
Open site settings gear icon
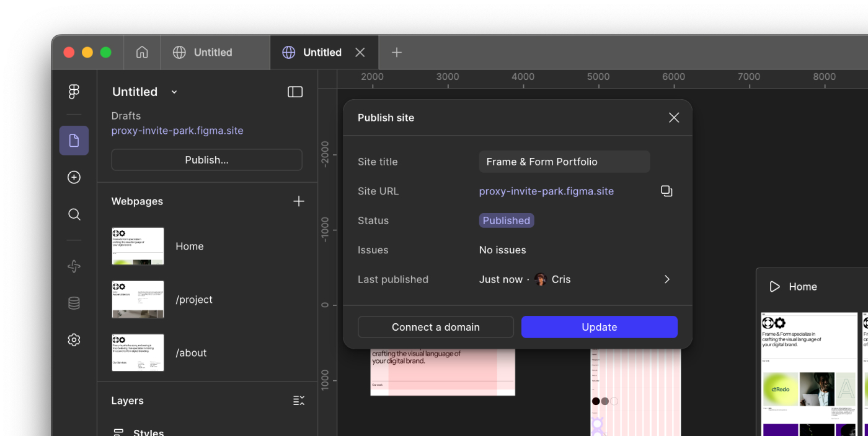point(74,340)
